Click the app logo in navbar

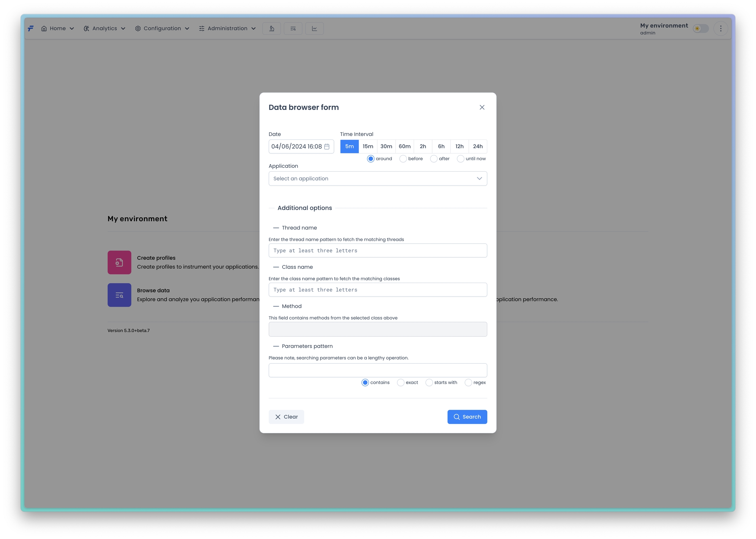[31, 29]
